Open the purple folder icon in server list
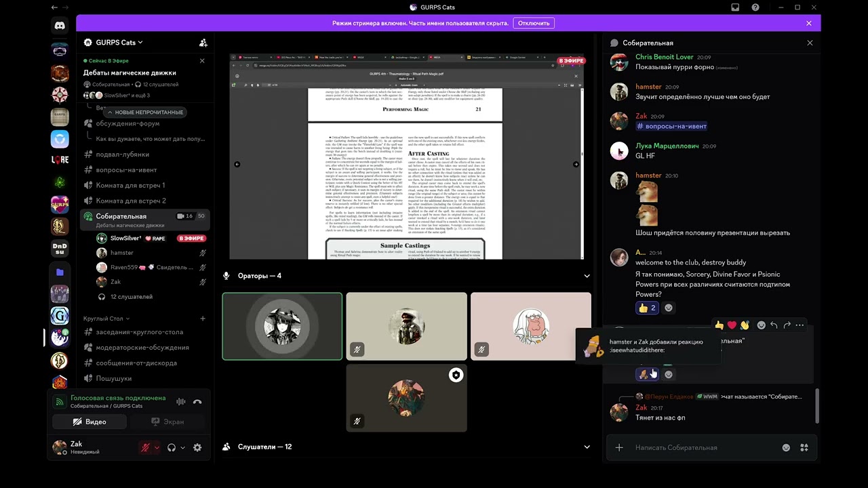Screen dimensions: 868x488 coord(60,272)
